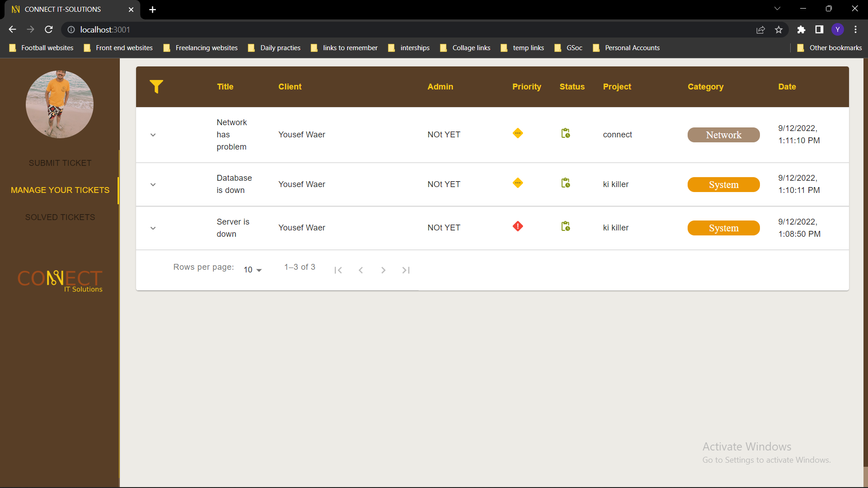
Task: Open the rows per page dropdown
Action: click(x=253, y=270)
